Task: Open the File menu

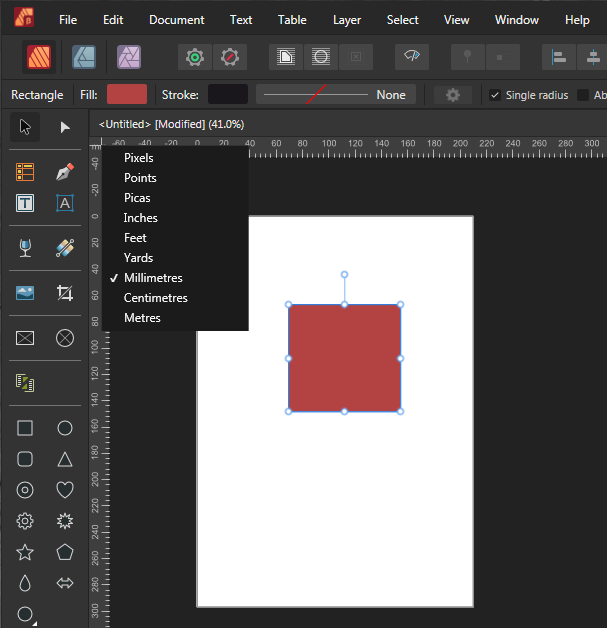Action: pos(68,20)
